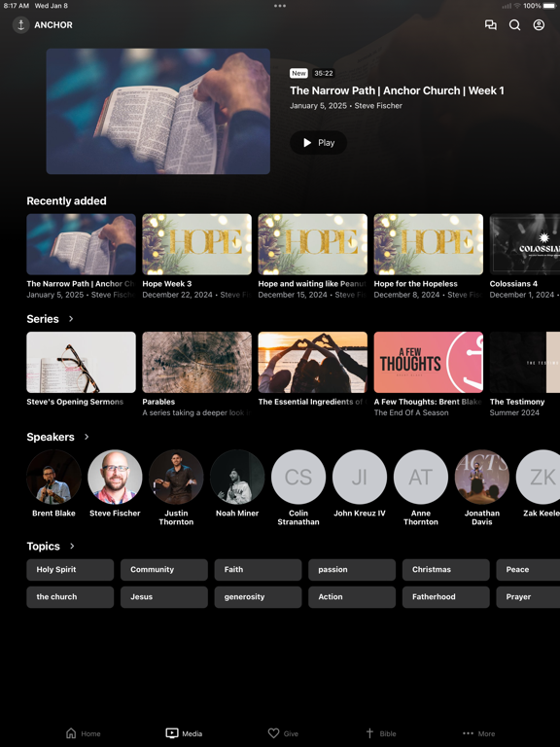Click the Topics heading text
The width and height of the screenshot is (560, 747).
pos(44,546)
